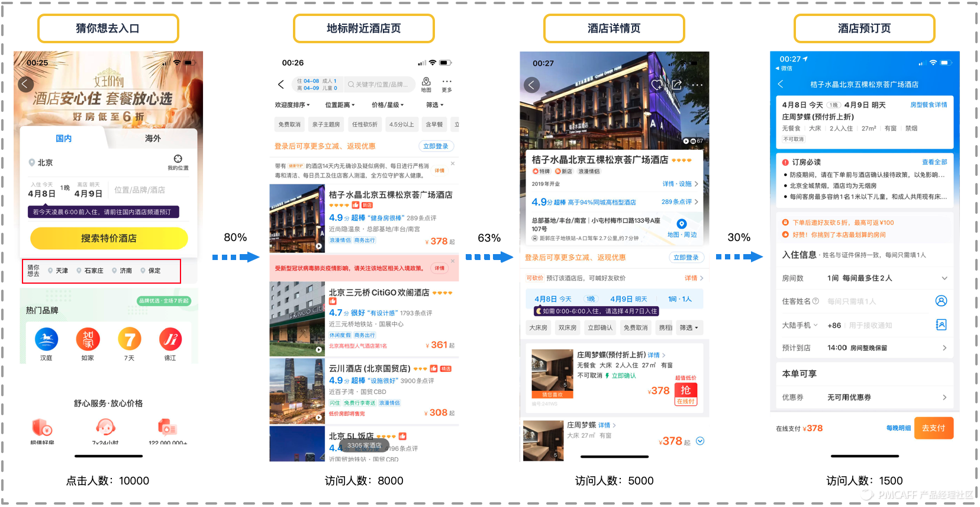This screenshot has width=980, height=507.
Task: Open the 欢迎度排序 sort dropdown
Action: click(x=292, y=105)
